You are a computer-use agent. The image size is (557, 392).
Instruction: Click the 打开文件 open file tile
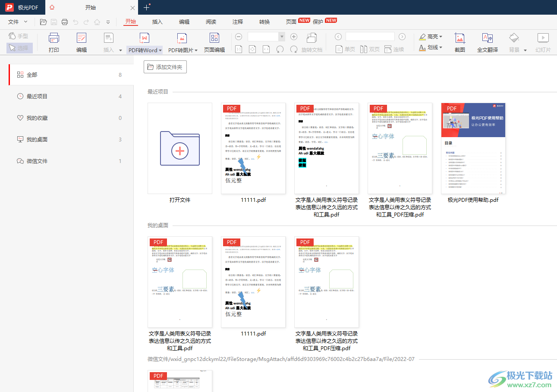tap(180, 148)
